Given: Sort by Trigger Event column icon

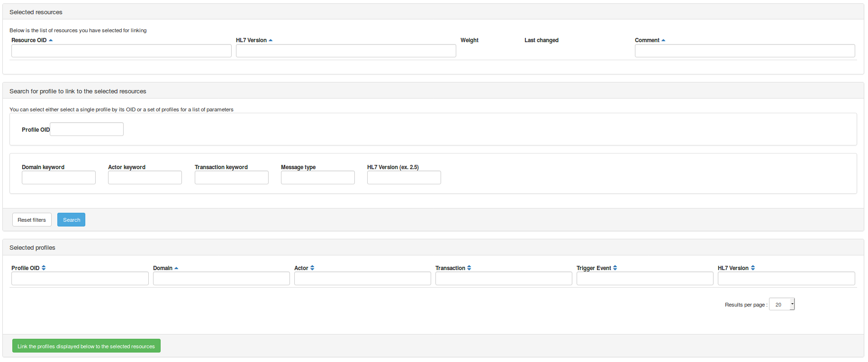Looking at the screenshot, I should (615, 268).
